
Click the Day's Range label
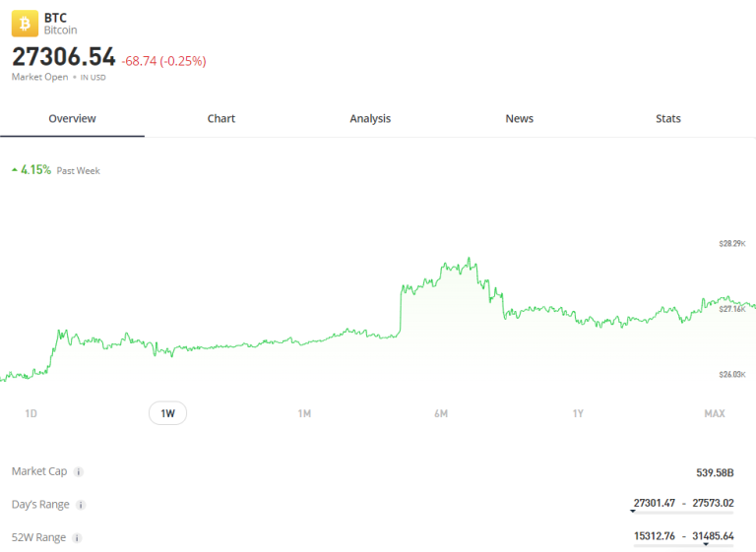pyautogui.click(x=40, y=505)
